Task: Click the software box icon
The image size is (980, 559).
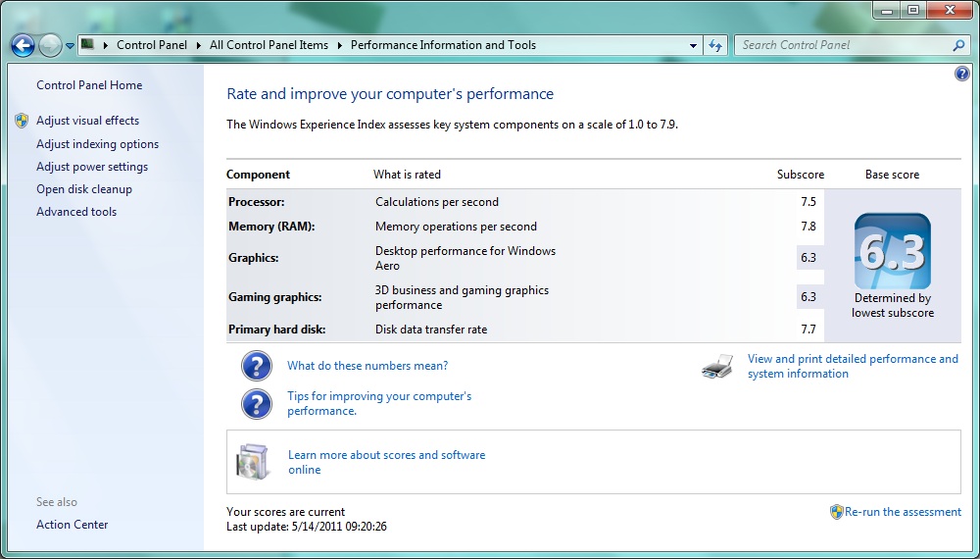Action: tap(253, 462)
